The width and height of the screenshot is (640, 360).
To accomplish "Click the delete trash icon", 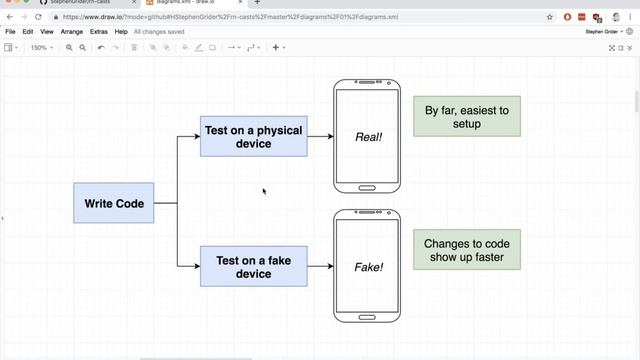I will [134, 48].
